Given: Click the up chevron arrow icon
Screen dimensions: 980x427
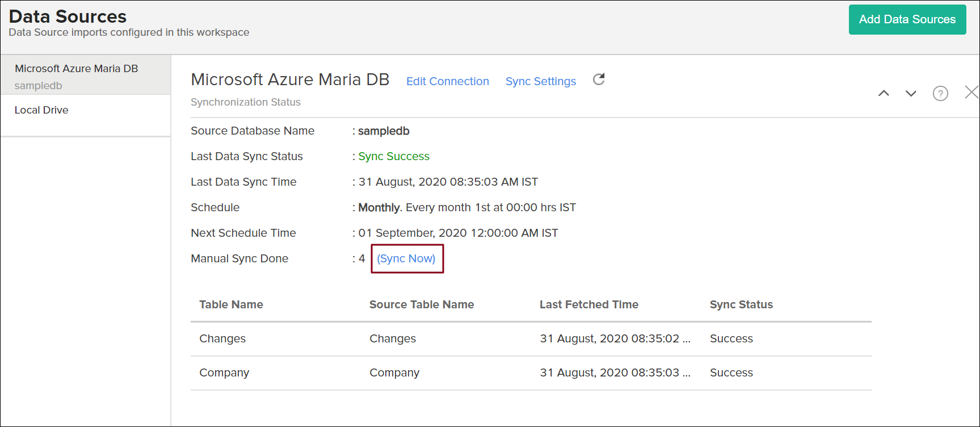Looking at the screenshot, I should tap(884, 93).
